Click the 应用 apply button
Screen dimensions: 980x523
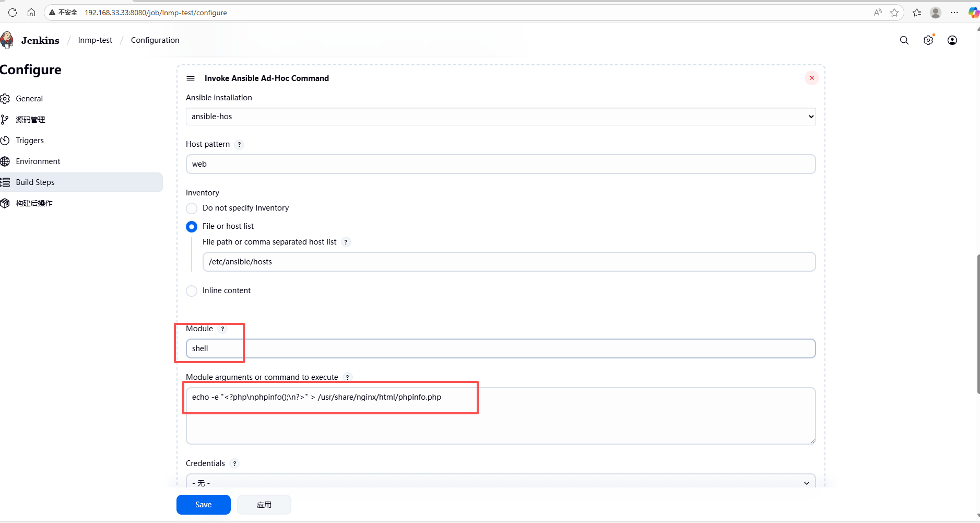point(264,505)
